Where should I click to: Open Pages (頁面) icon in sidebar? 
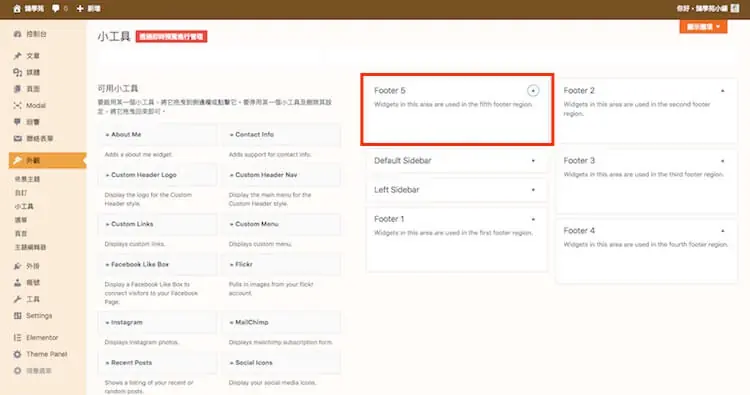click(18, 89)
